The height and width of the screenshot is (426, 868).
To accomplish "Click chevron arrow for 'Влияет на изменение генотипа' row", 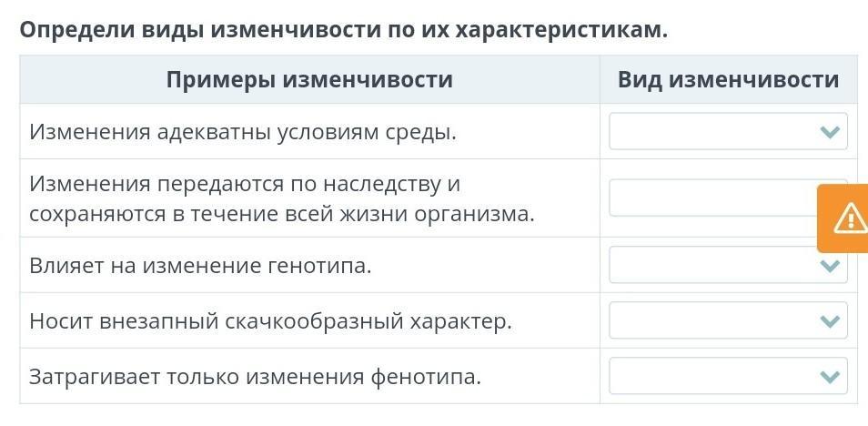I will click(829, 266).
